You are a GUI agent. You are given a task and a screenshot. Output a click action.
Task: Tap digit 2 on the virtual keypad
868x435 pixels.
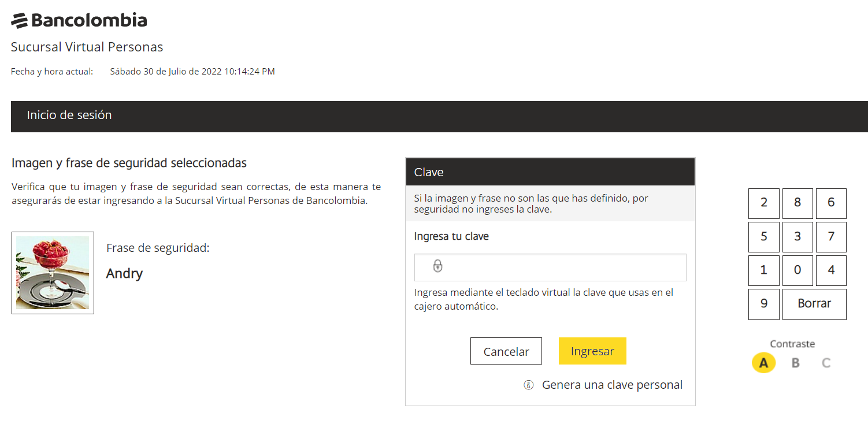(x=764, y=203)
